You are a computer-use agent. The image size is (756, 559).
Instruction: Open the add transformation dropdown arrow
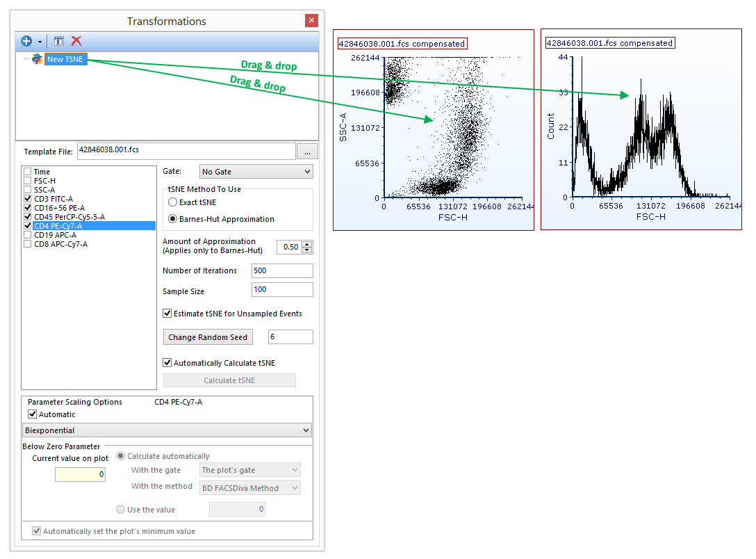point(40,42)
